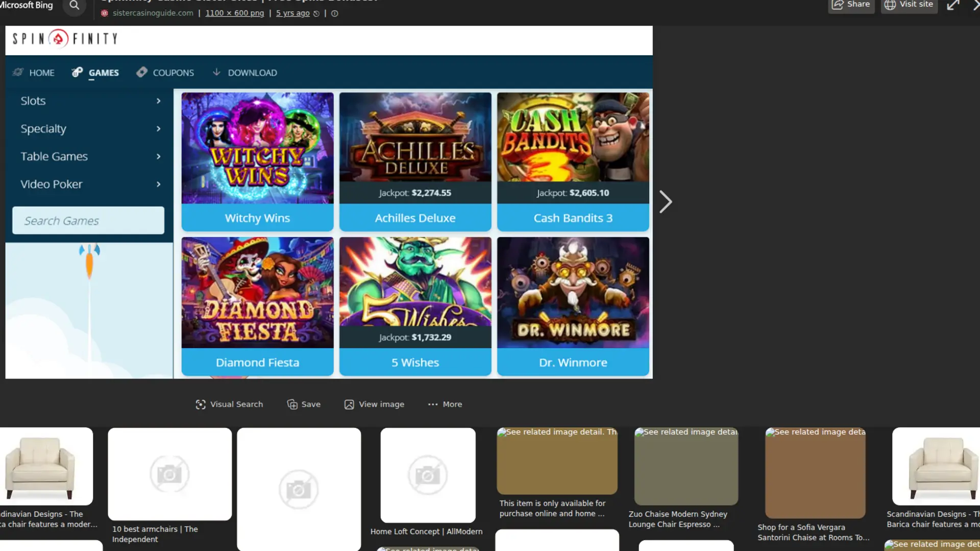
Task: Expand image to fullscreen with the arrows icon
Action: [953, 5]
